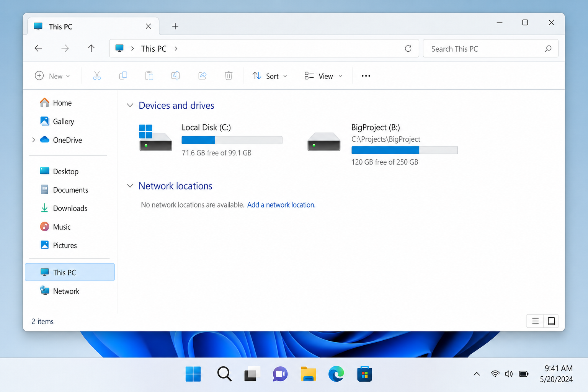
Task: Switch to details view in the status bar
Action: [x=535, y=321]
